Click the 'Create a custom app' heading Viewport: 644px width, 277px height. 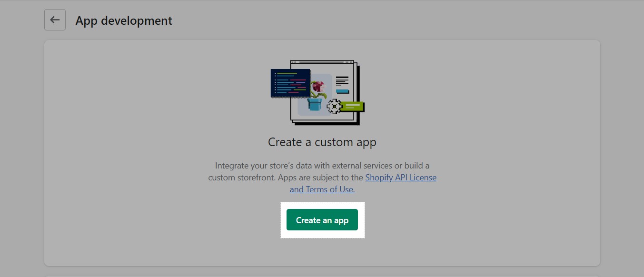click(x=322, y=142)
